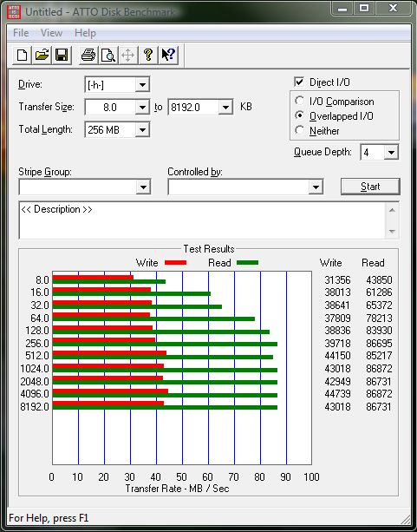Open the Total Length dropdown

pos(142,129)
